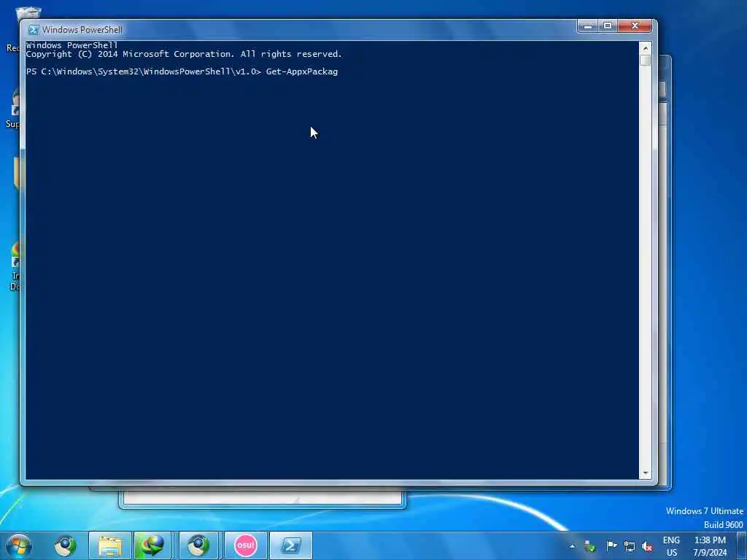Open the first browser globe icon next to the Start orb
The image size is (747, 560).
(x=65, y=545)
